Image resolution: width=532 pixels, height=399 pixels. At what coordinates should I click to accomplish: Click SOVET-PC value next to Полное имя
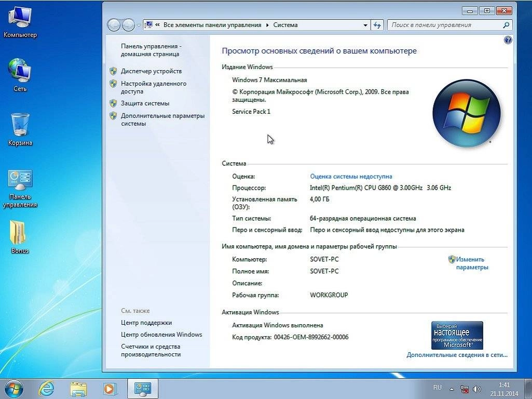[324, 271]
